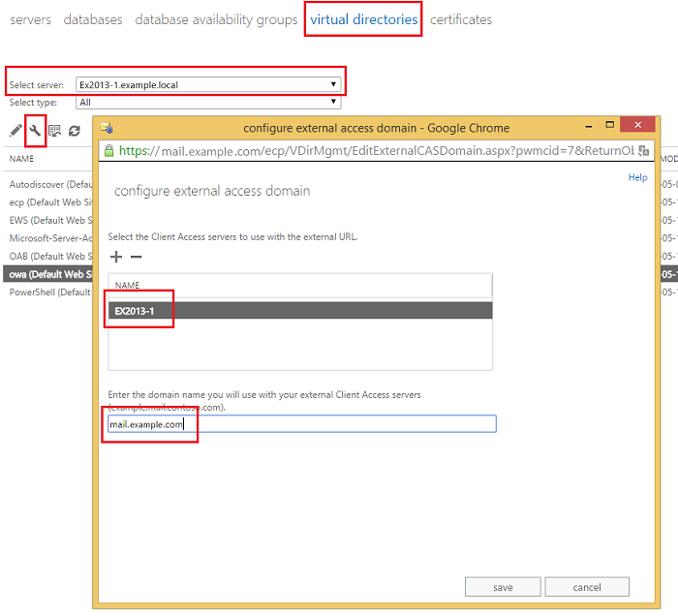Switch to the servers tab
The width and height of the screenshot is (678, 616).
click(30, 20)
